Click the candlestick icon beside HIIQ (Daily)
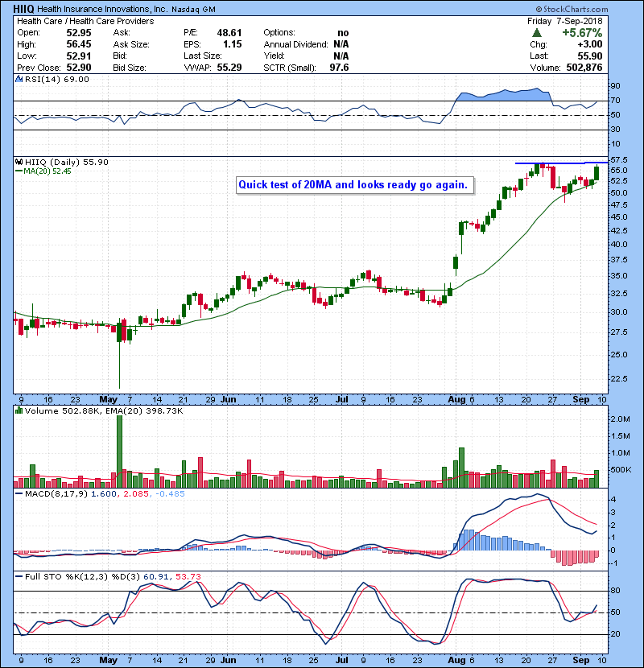The image size is (644, 668). click(x=19, y=163)
